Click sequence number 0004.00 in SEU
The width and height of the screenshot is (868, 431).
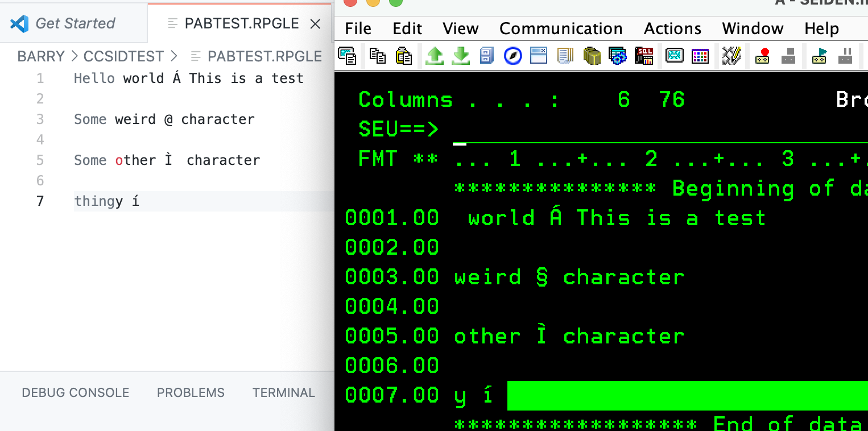[392, 306]
